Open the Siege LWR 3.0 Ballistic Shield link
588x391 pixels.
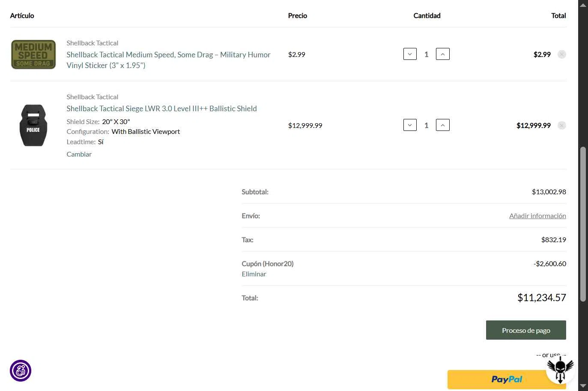coord(161,109)
